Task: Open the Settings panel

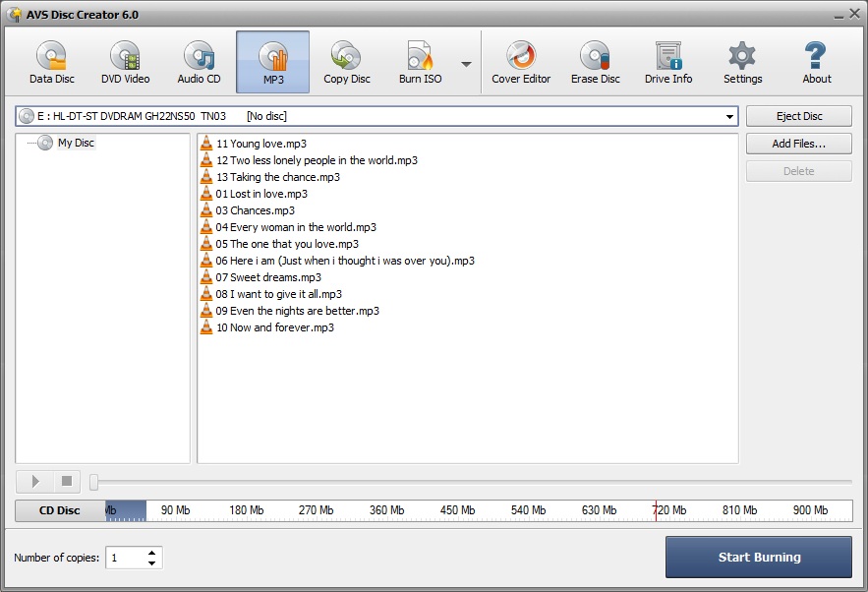Action: 742,61
